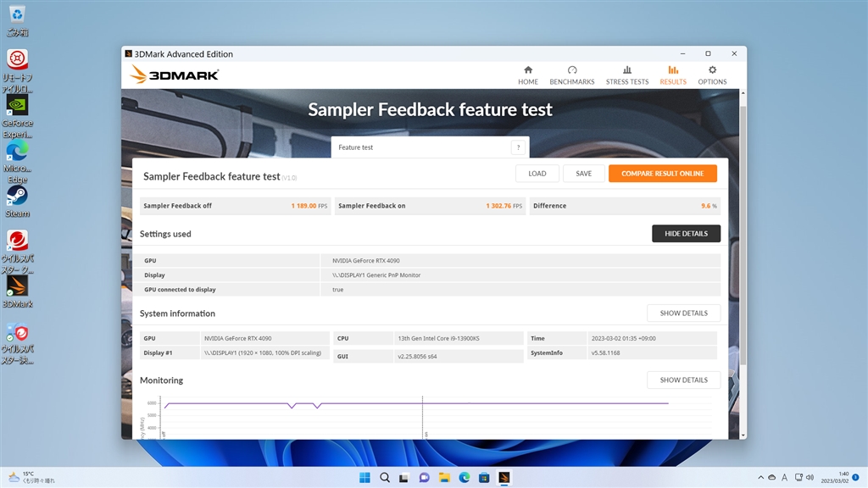Open Microsoft Store from taskbar

pyautogui.click(x=484, y=478)
